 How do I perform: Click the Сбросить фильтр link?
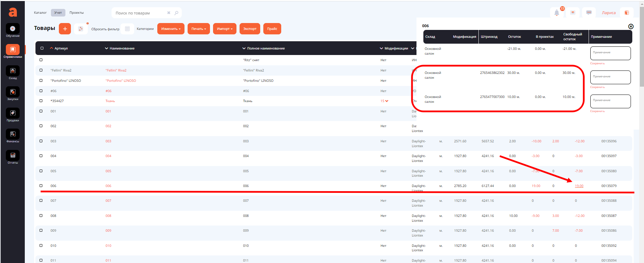click(x=105, y=29)
